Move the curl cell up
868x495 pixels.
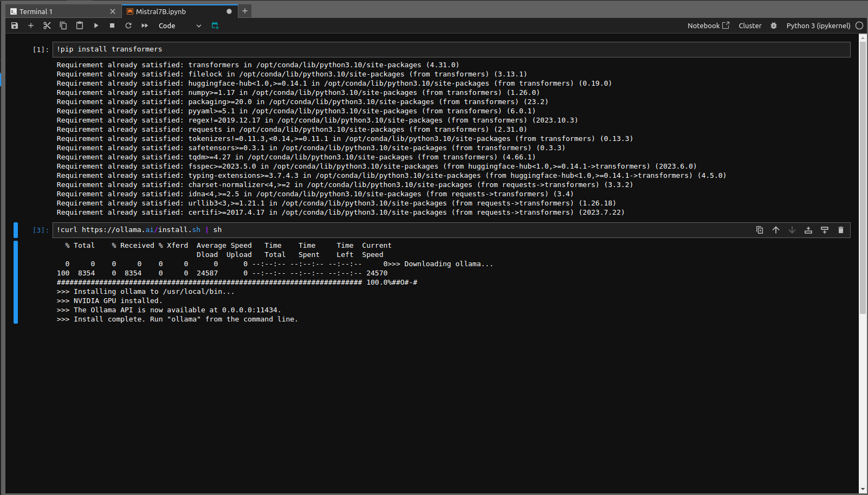[x=776, y=230]
